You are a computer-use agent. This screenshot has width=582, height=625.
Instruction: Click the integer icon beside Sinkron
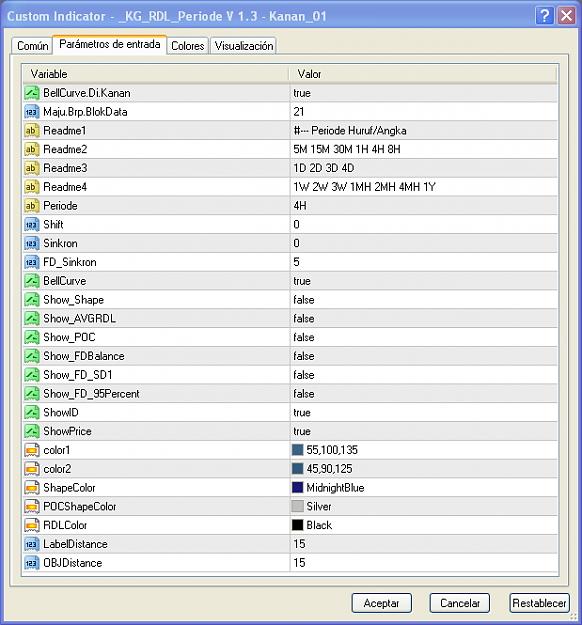[x=31, y=243]
